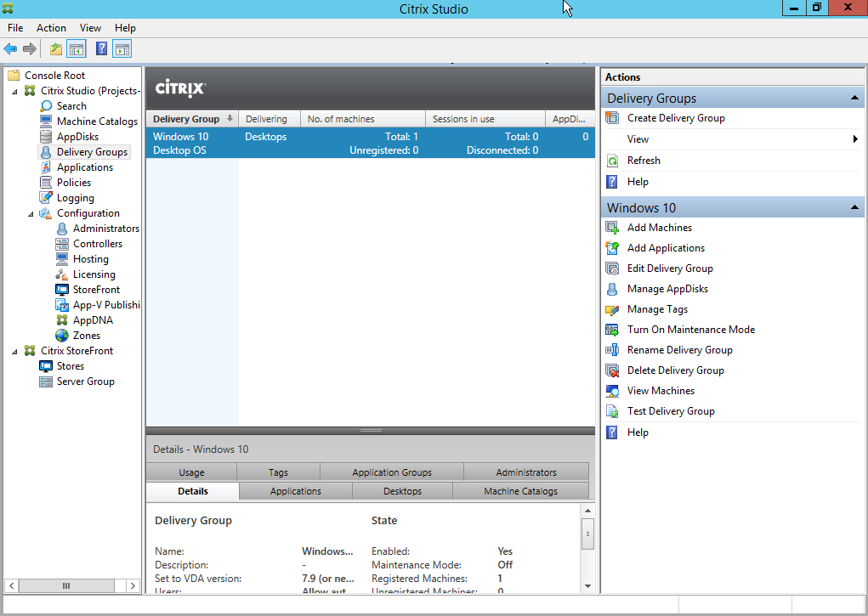
Task: Open the File menu
Action: coord(15,28)
